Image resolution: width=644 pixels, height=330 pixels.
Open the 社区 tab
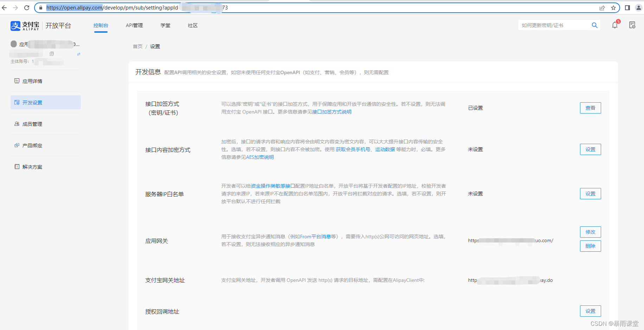pos(193,25)
